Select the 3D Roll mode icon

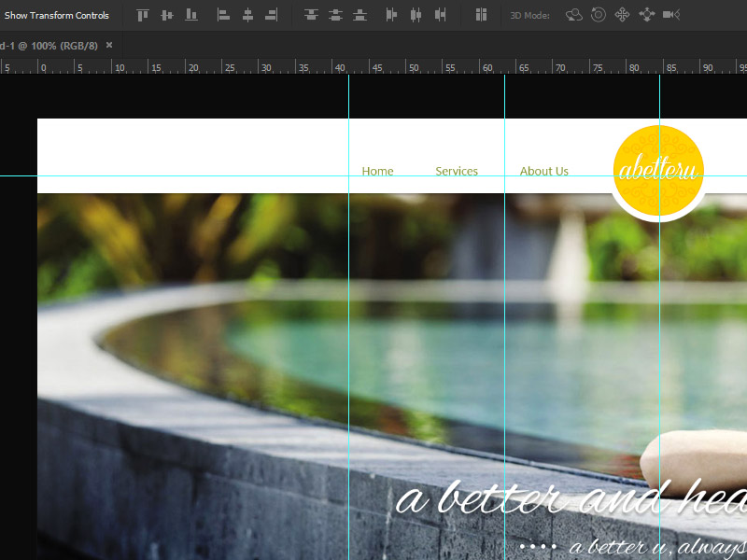coord(599,15)
